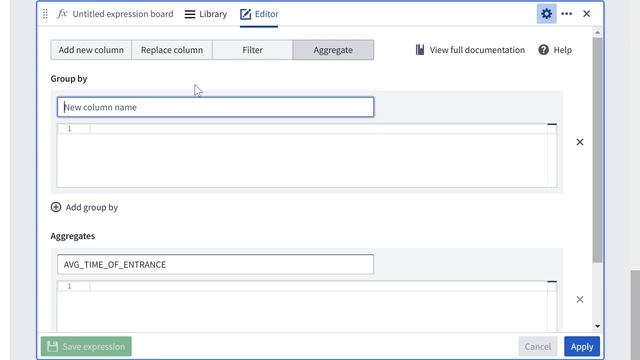Click the Editor pencil icon
640x360 pixels.
245,14
